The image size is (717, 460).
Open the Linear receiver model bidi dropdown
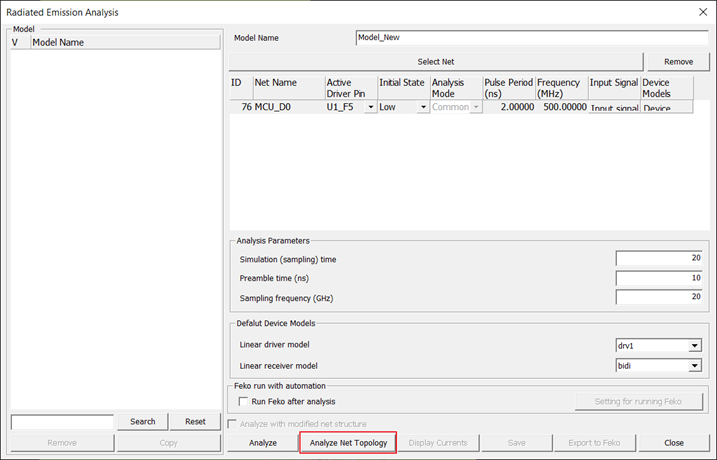pos(694,366)
